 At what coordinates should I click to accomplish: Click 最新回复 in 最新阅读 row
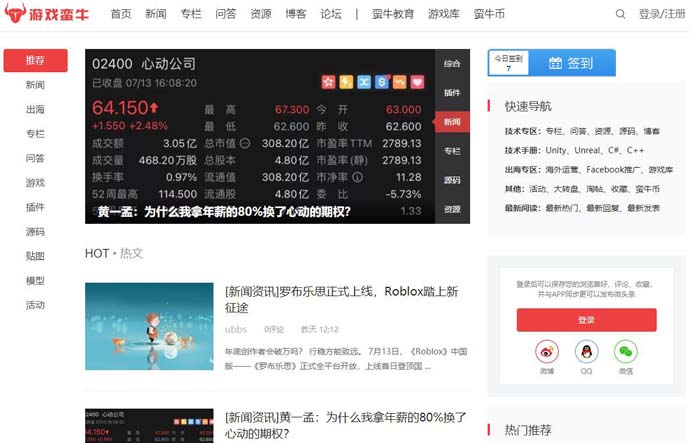tap(603, 208)
